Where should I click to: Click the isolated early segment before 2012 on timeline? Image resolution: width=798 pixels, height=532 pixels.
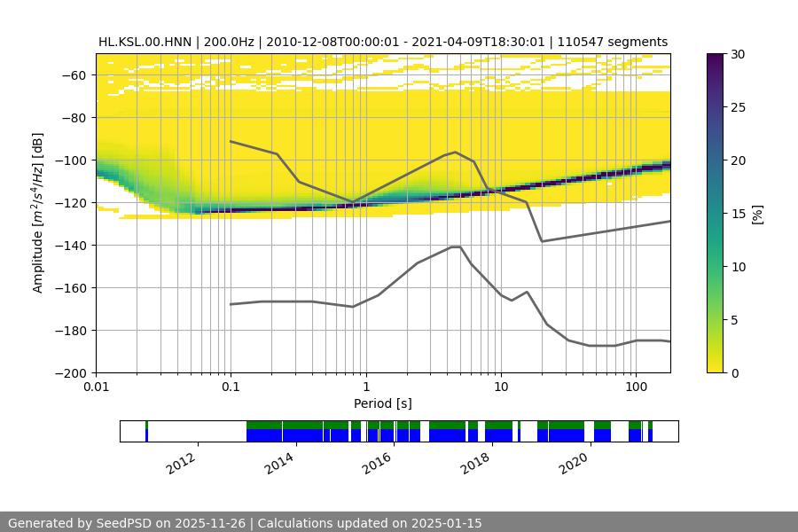146,432
